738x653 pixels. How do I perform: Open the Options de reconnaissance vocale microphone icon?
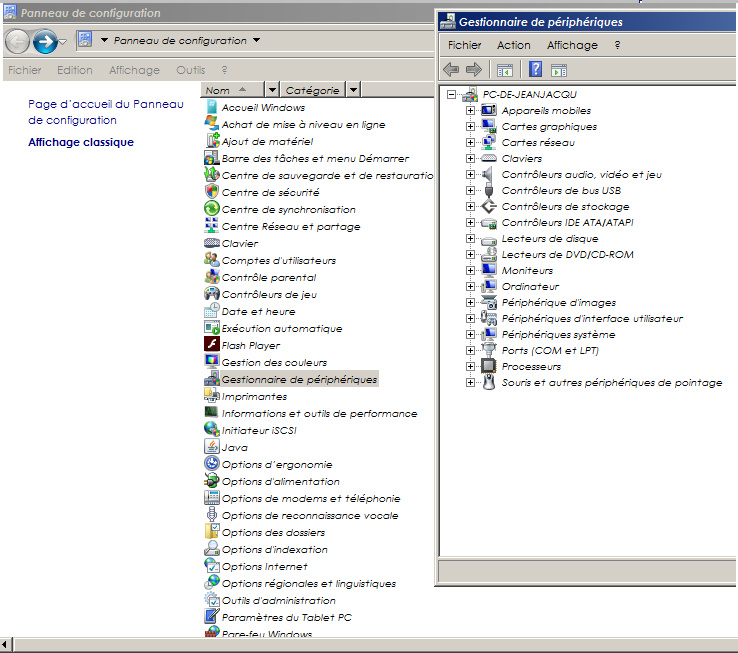point(212,515)
